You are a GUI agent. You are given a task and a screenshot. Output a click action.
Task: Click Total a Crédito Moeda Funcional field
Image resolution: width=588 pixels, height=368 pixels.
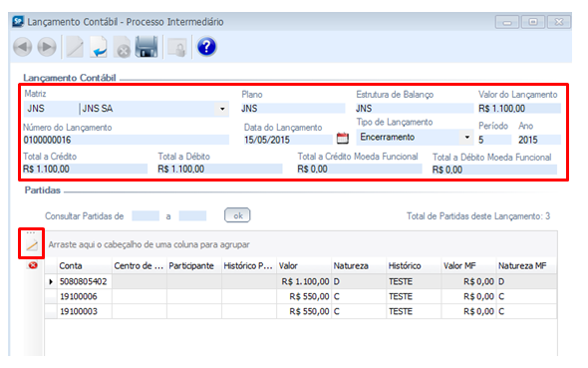(360, 169)
